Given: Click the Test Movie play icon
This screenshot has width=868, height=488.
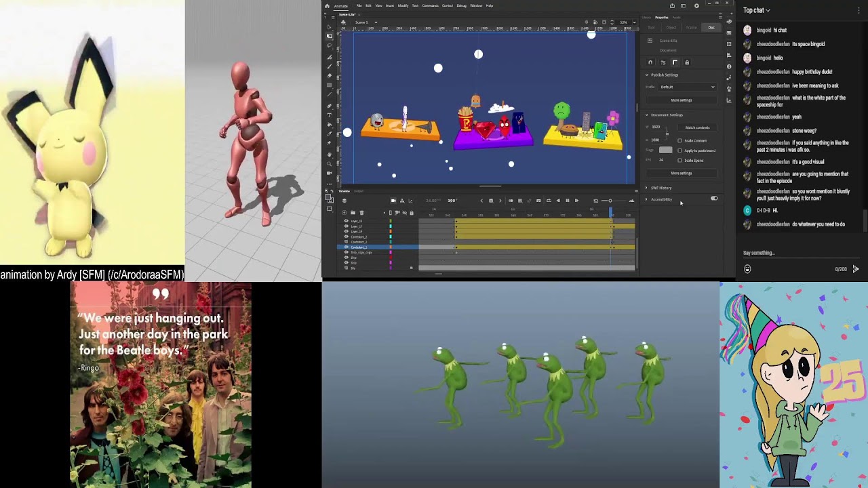Looking at the screenshot, I should (696, 5).
